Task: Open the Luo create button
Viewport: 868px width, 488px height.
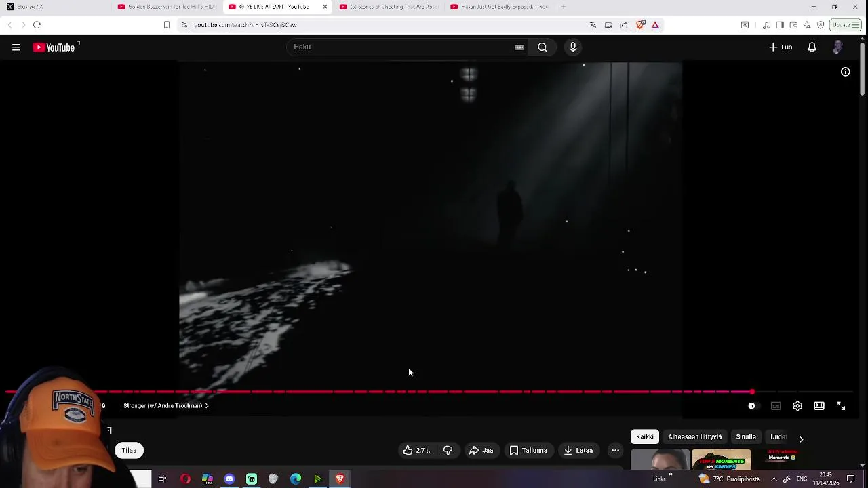Action: coord(781,47)
